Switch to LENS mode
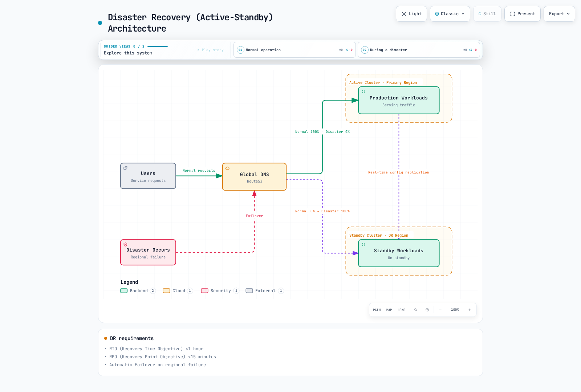The width and height of the screenshot is (581, 392). click(x=402, y=310)
